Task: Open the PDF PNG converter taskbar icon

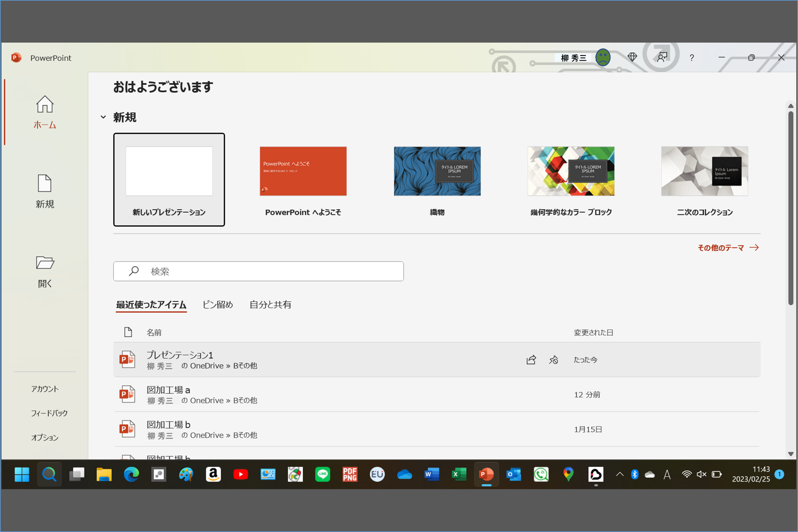Action: point(350,474)
